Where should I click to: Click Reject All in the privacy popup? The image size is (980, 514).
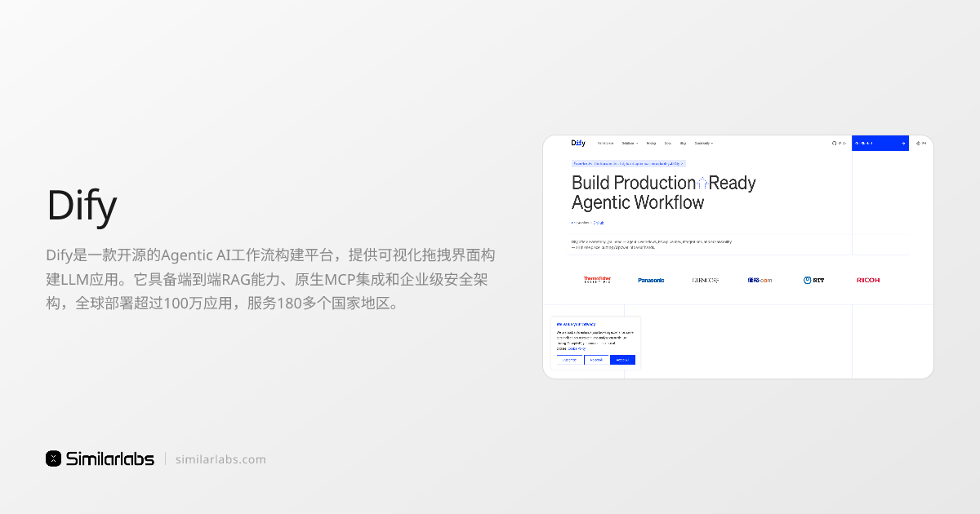click(x=596, y=360)
